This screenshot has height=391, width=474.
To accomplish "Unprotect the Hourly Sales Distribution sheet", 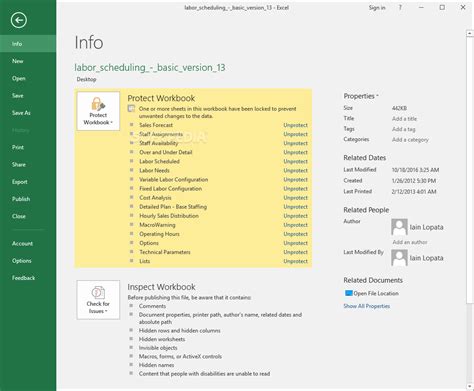I will [x=295, y=216].
